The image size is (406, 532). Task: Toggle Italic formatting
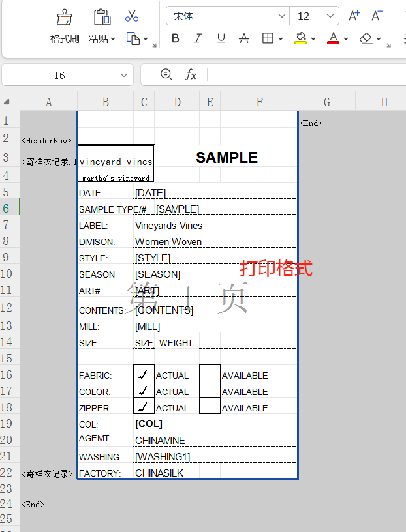pos(198,38)
